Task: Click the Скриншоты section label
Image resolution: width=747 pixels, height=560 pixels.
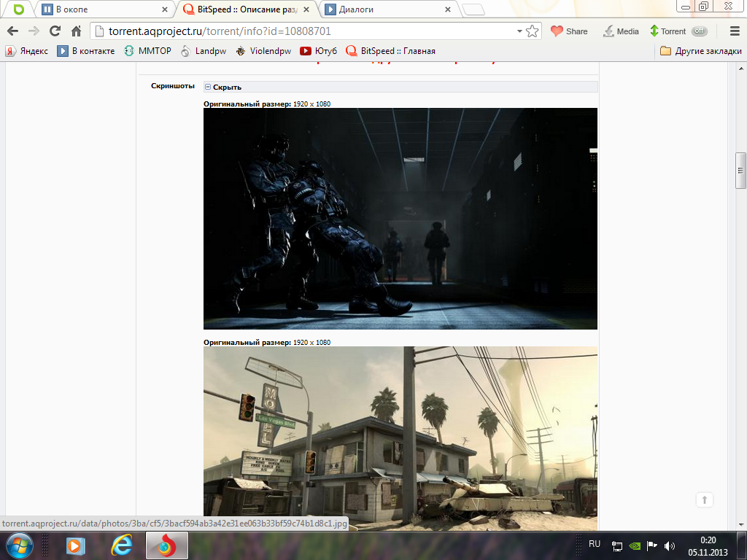Action: pyautogui.click(x=173, y=86)
